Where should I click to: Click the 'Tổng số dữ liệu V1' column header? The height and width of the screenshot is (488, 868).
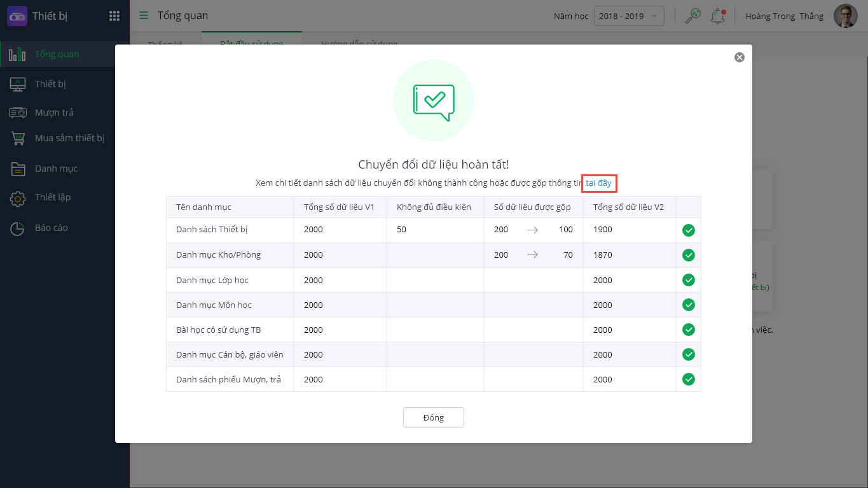[x=339, y=207]
